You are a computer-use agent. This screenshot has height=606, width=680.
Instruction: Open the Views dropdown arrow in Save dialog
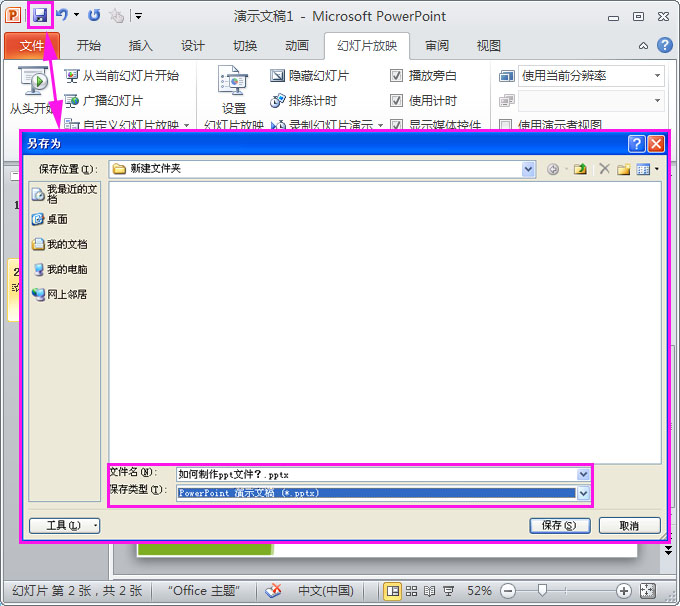(657, 169)
